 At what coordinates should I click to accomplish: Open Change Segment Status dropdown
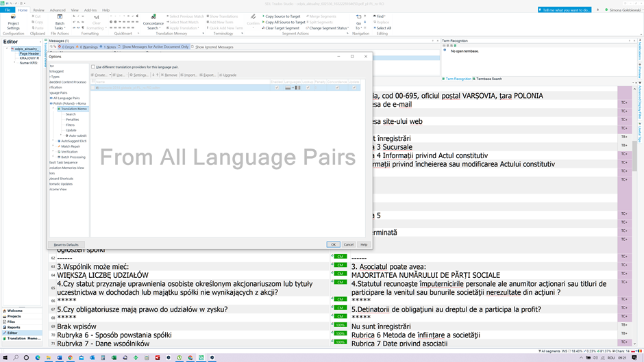pos(327,28)
